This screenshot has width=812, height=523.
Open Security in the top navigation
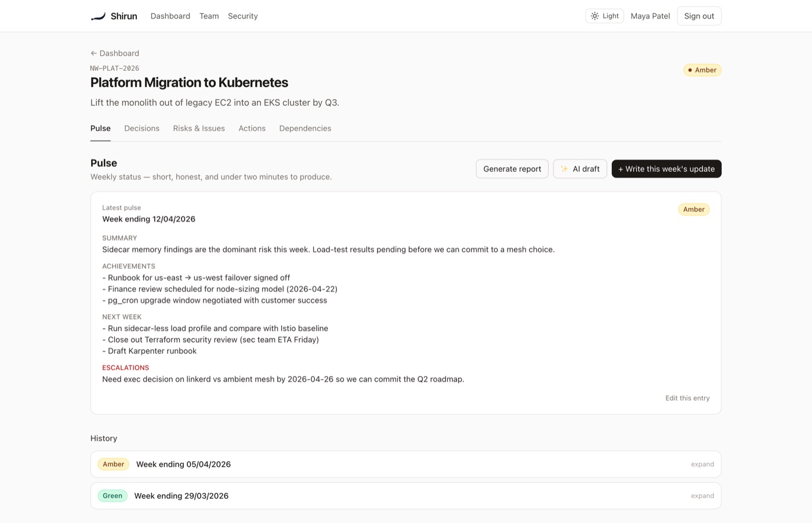[242, 16]
